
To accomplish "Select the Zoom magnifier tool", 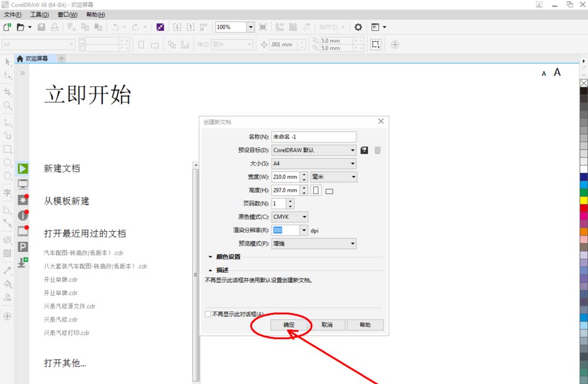I will (x=8, y=106).
